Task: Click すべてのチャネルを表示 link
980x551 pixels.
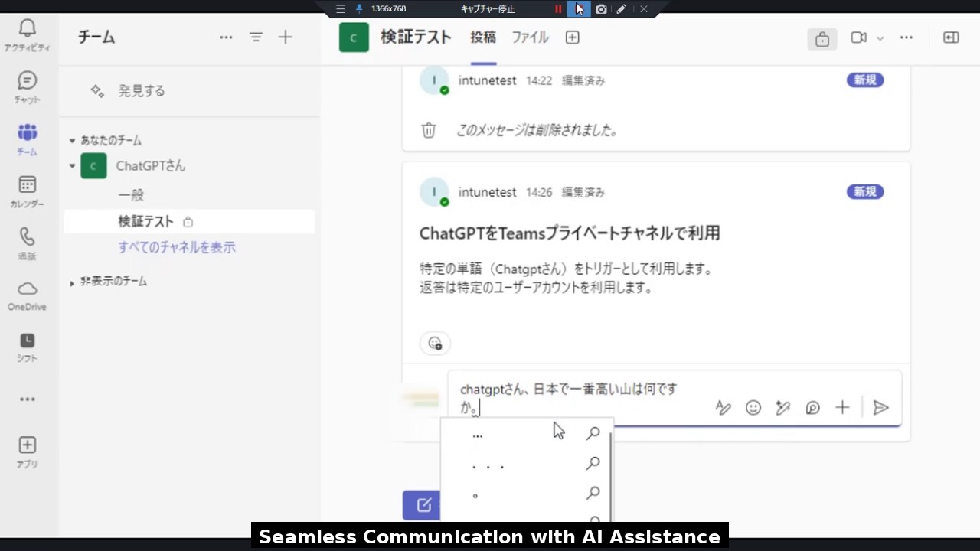Action: pyautogui.click(x=177, y=247)
